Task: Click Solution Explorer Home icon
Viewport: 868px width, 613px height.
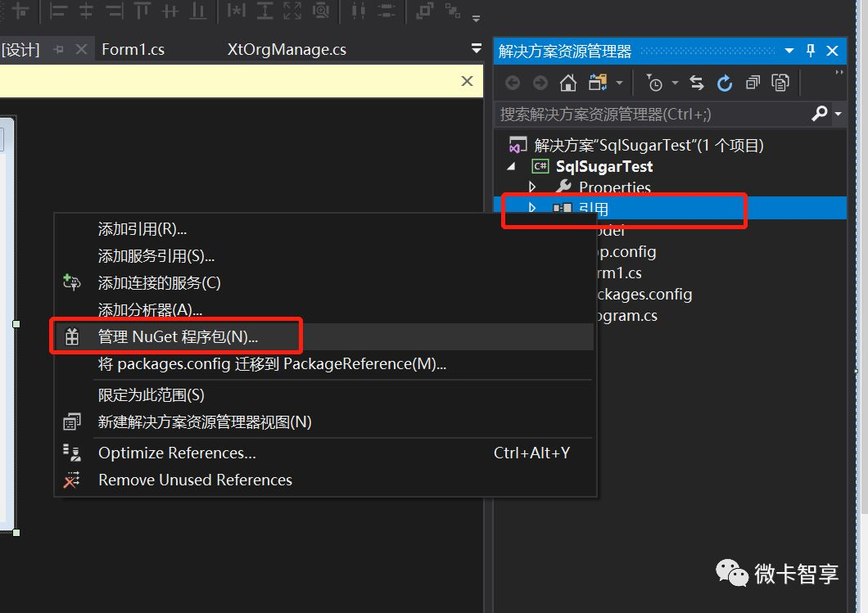Action: click(x=568, y=83)
